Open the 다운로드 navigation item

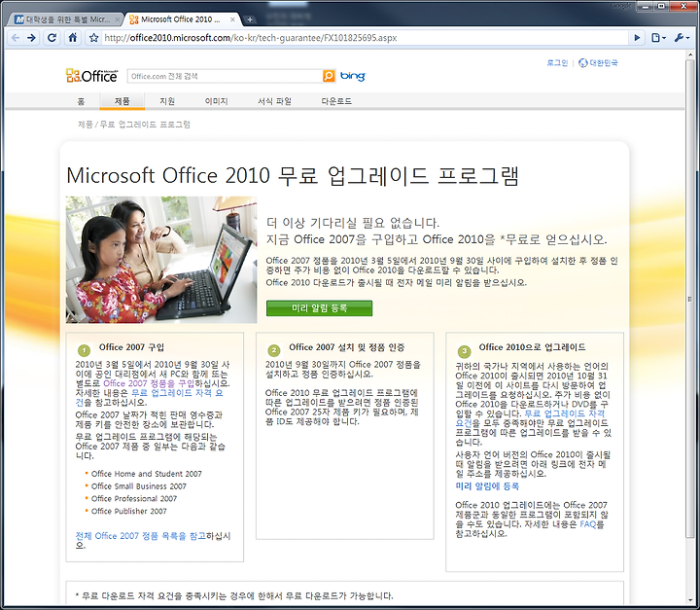[x=336, y=101]
